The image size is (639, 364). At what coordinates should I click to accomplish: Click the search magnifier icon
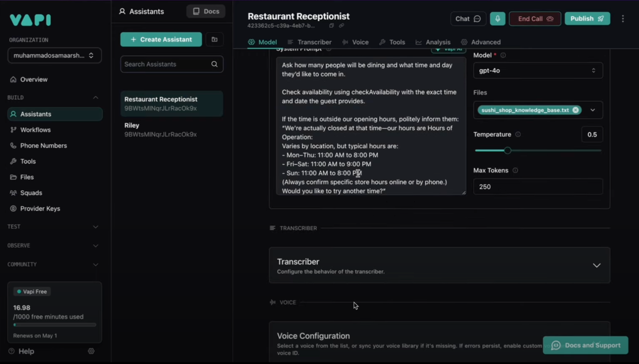coord(214,64)
